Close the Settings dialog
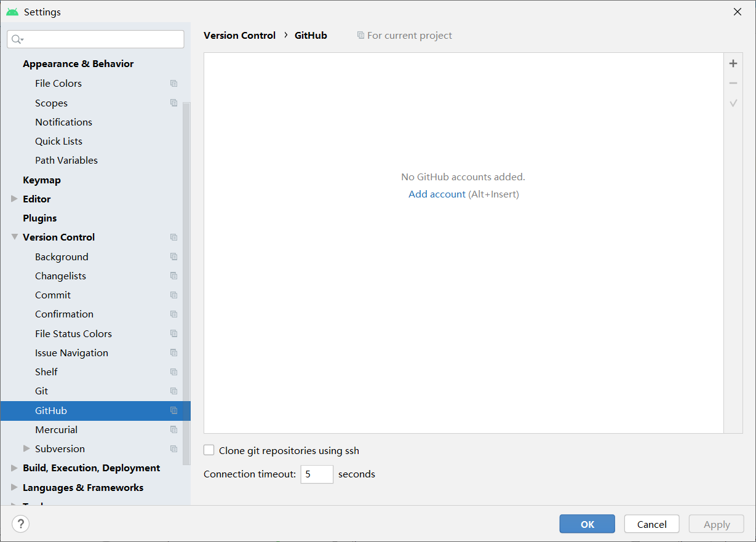Image resolution: width=756 pixels, height=542 pixels. click(738, 12)
